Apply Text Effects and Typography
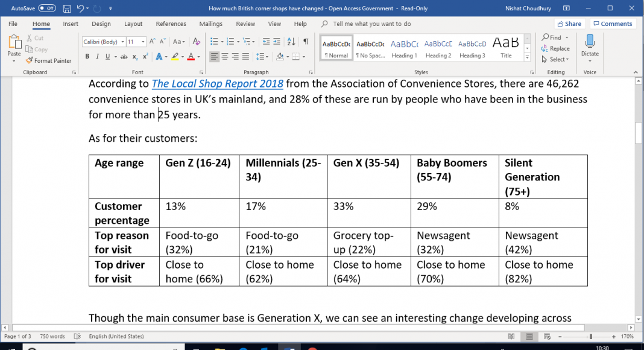Image resolution: width=644 pixels, height=350 pixels. tap(159, 57)
